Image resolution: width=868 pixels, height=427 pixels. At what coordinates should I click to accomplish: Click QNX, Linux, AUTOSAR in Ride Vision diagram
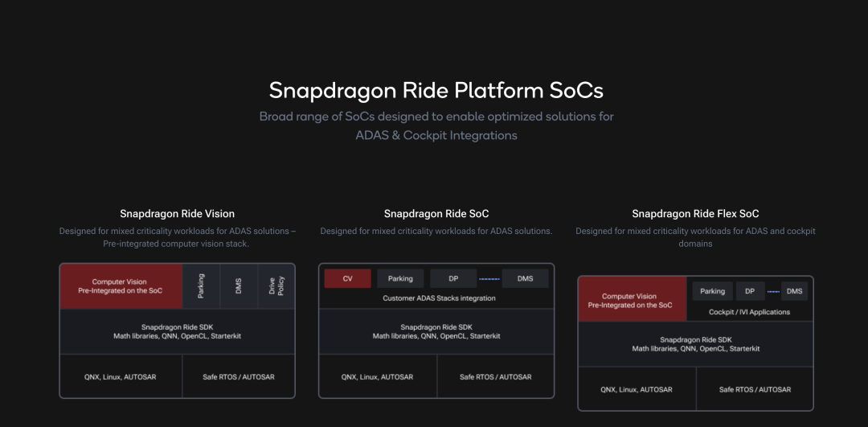pyautogui.click(x=121, y=376)
